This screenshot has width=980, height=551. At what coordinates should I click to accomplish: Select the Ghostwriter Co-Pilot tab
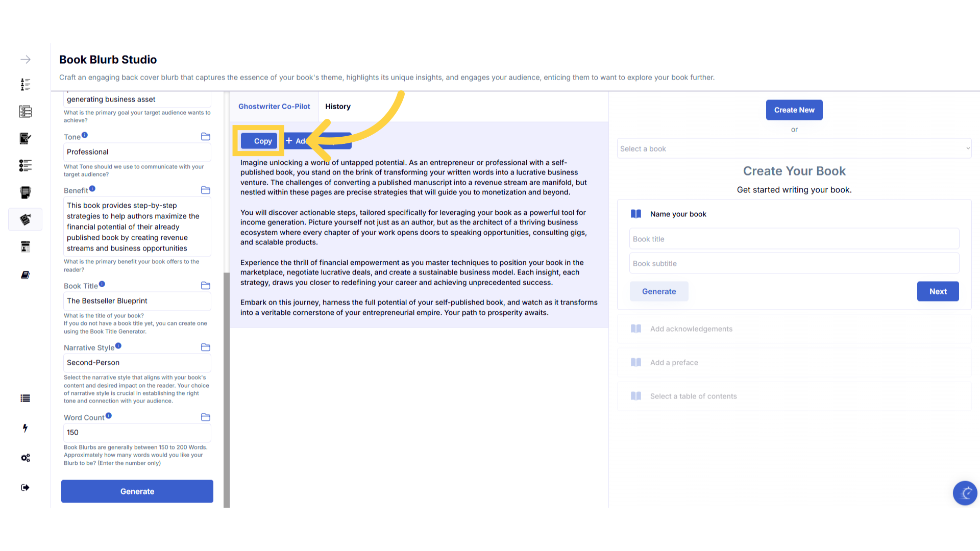point(274,107)
